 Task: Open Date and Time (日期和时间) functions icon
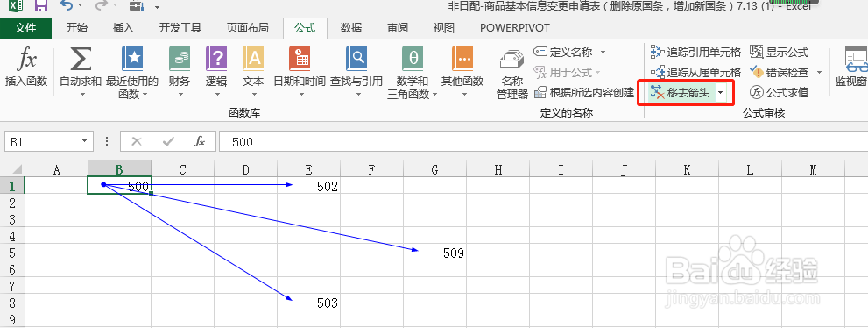(x=300, y=59)
